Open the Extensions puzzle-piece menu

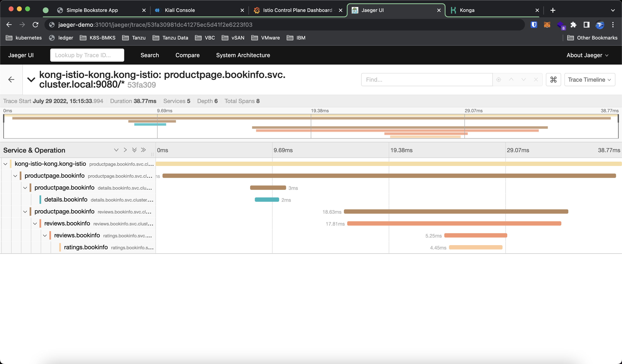[573, 25]
